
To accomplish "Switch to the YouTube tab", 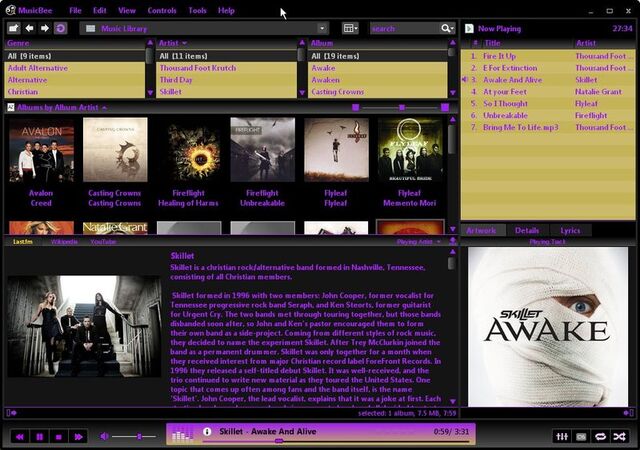I will click(x=103, y=242).
